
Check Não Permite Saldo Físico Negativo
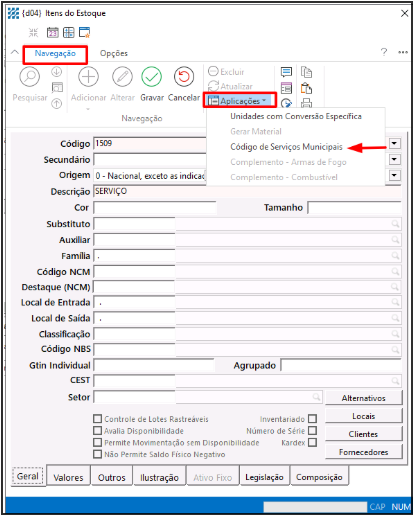tap(97, 454)
